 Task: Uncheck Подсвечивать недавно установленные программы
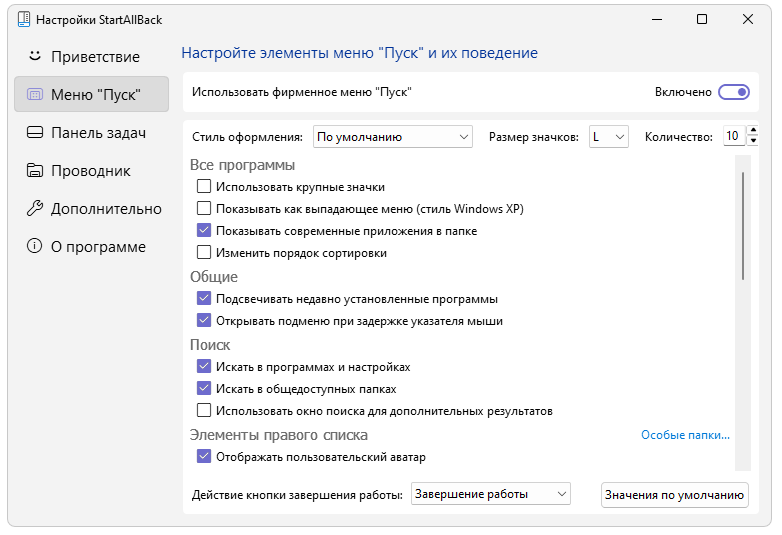(x=204, y=298)
